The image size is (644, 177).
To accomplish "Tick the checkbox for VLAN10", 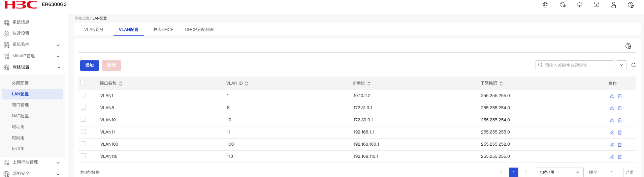I will (x=84, y=120).
